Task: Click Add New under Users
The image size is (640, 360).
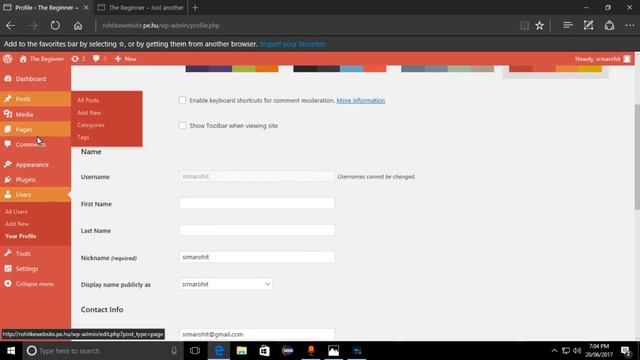Action: coord(17,224)
